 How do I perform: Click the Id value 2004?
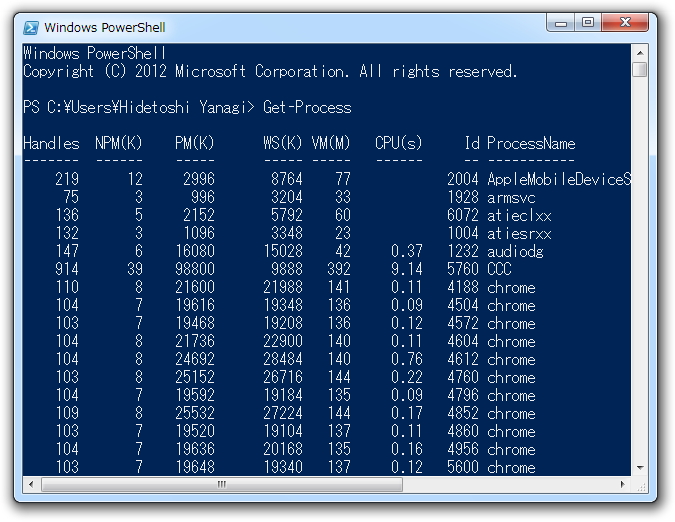coord(463,179)
